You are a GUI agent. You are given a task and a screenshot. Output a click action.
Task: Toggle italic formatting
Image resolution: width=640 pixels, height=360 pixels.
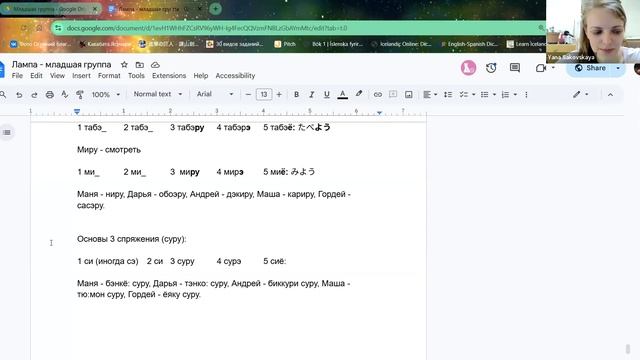click(x=311, y=95)
